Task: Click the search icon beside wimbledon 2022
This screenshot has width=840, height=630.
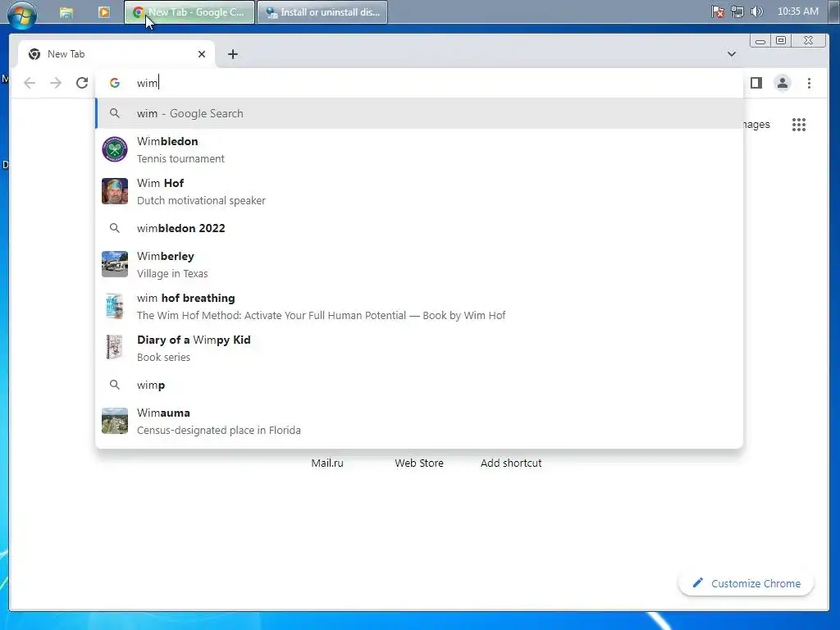Action: pyautogui.click(x=115, y=228)
